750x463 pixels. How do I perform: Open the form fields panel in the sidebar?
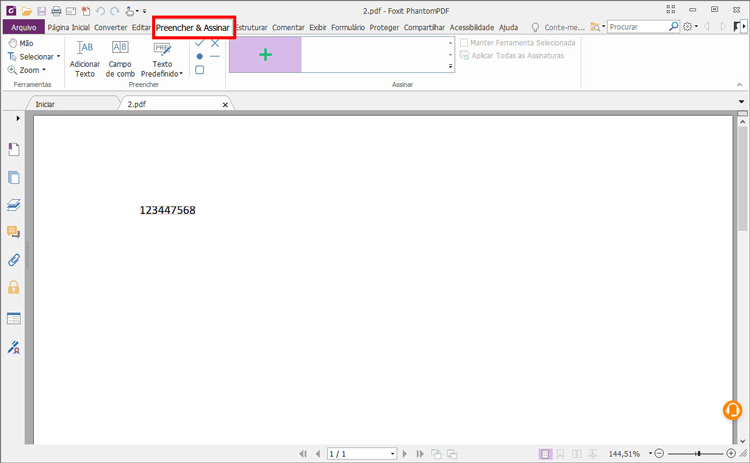pyautogui.click(x=14, y=319)
